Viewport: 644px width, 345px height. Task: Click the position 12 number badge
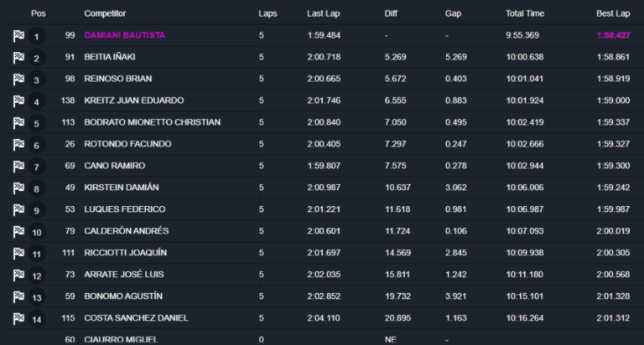[37, 275]
